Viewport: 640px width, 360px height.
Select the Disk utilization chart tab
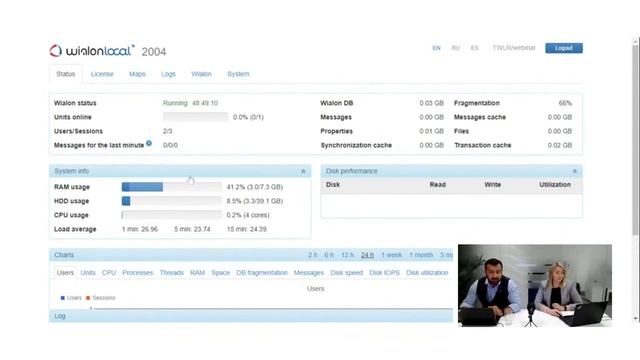coord(427,273)
